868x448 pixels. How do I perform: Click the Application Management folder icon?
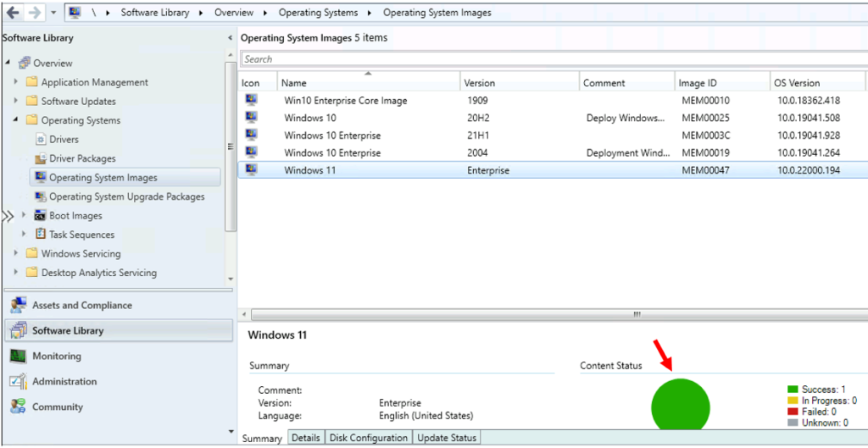(x=31, y=82)
